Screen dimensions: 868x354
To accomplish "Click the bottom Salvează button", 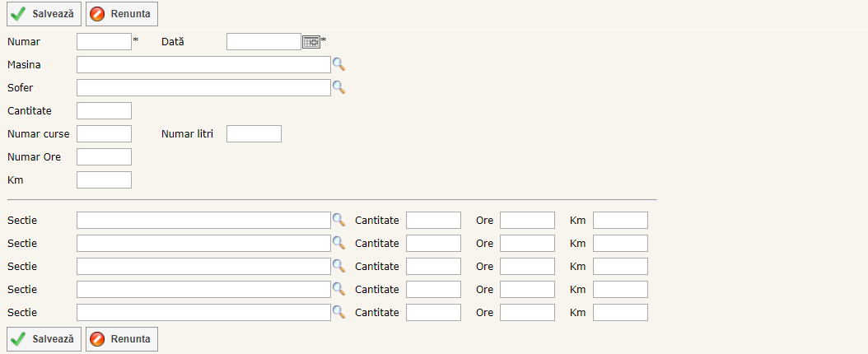I will (44, 339).
